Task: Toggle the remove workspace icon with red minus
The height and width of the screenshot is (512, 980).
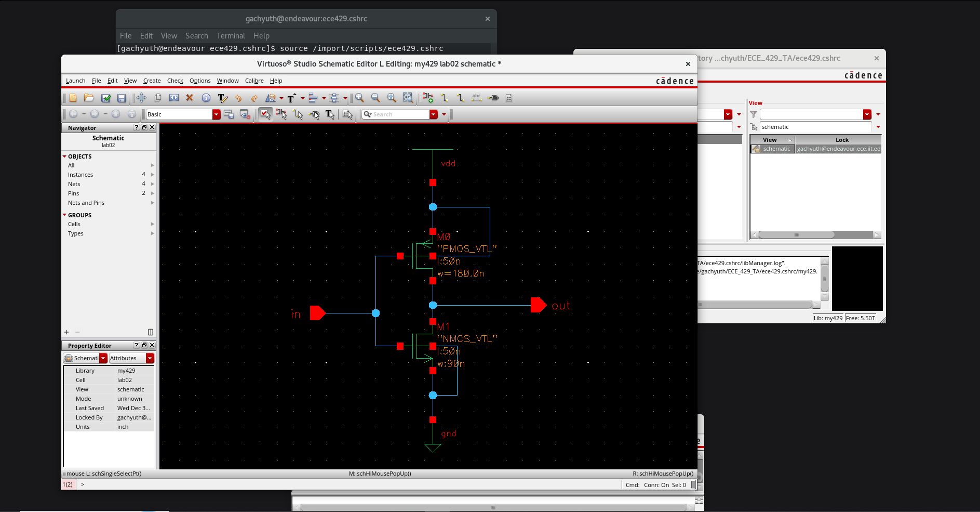Action: (245, 114)
